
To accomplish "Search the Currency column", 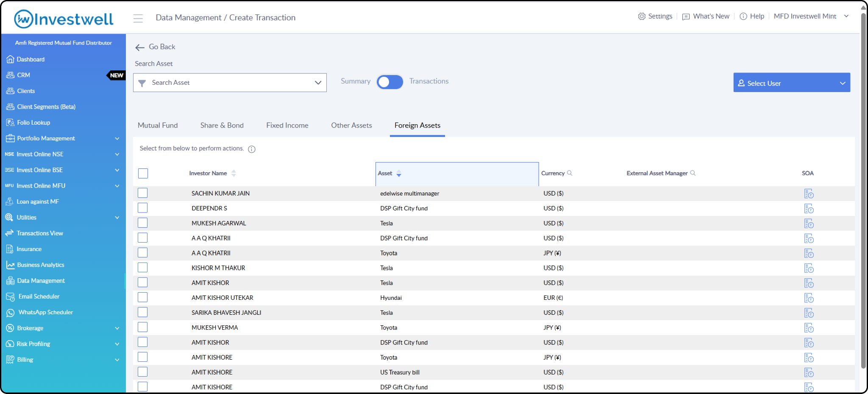I will (x=570, y=173).
